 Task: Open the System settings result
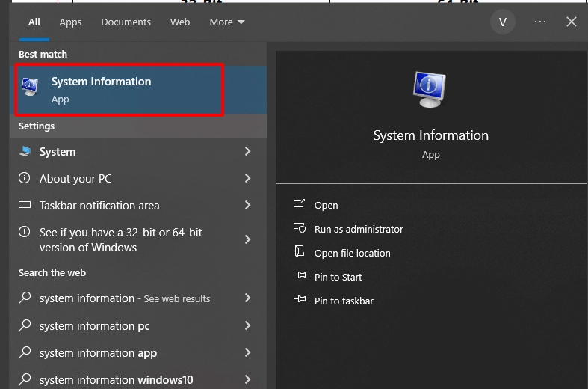point(138,152)
